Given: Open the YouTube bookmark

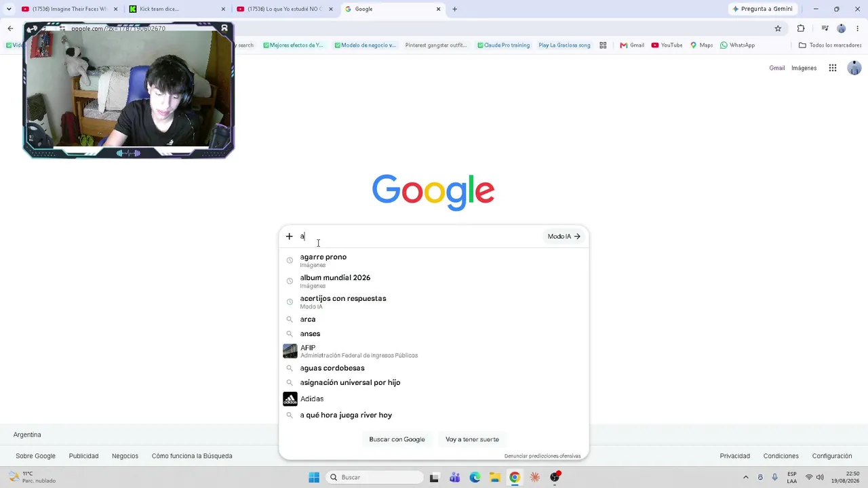Looking at the screenshot, I should pos(667,45).
